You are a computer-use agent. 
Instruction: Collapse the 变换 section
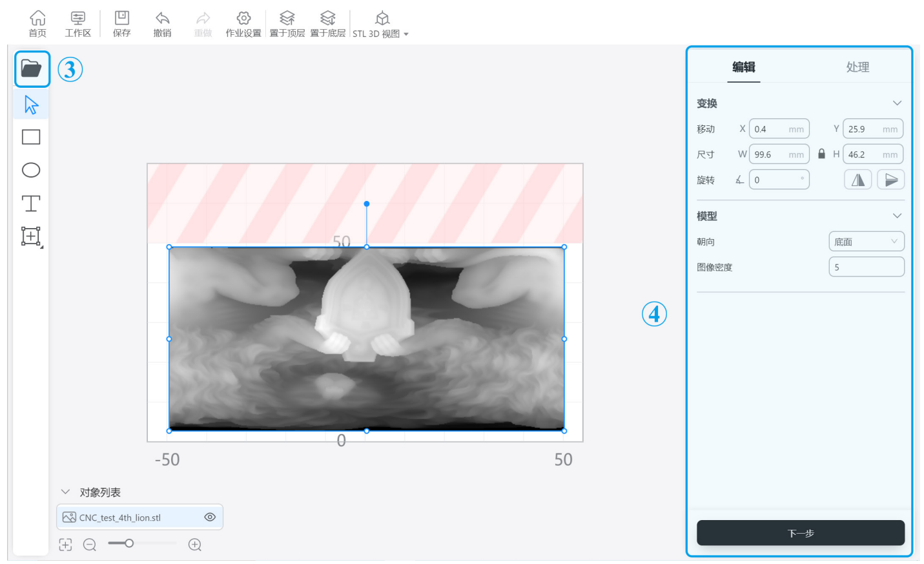(x=897, y=103)
